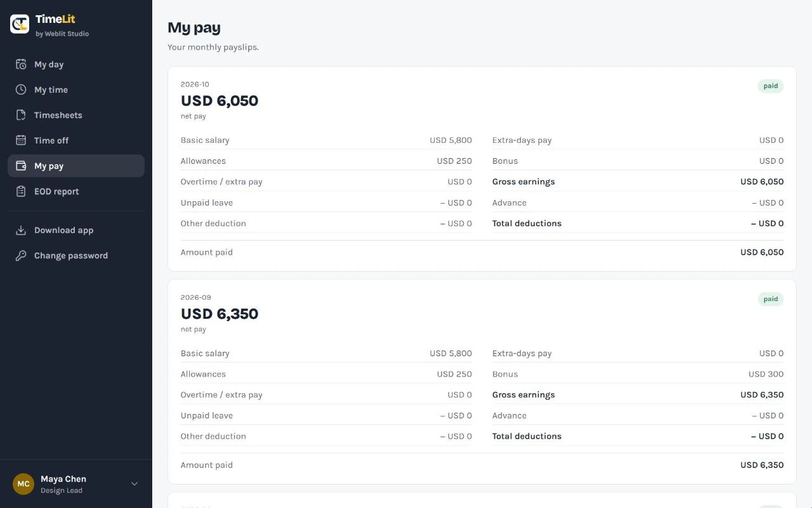Image resolution: width=812 pixels, height=508 pixels.
Task: Click Total deductions label in 2026-10 payslip
Action: pos(527,224)
